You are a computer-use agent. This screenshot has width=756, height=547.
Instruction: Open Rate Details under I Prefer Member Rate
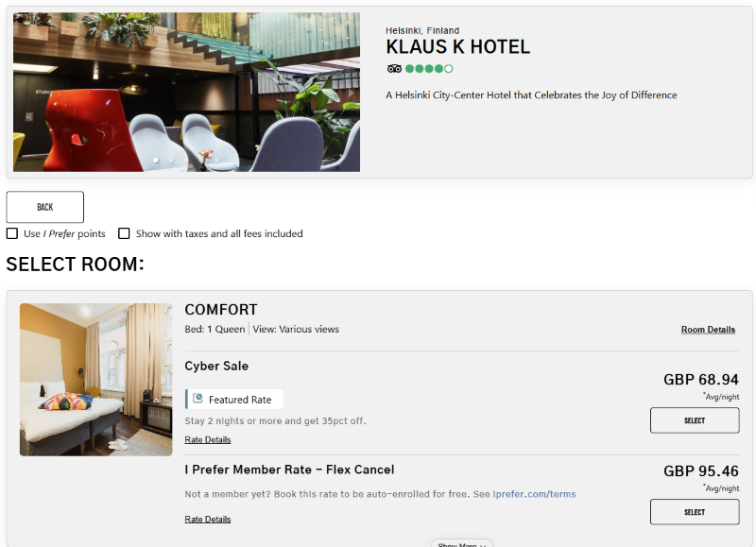(208, 519)
